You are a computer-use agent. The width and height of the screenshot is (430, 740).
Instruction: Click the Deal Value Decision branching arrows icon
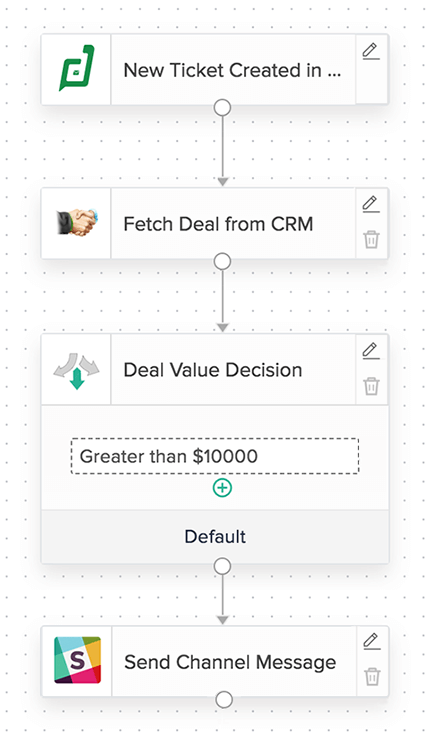[76, 370]
